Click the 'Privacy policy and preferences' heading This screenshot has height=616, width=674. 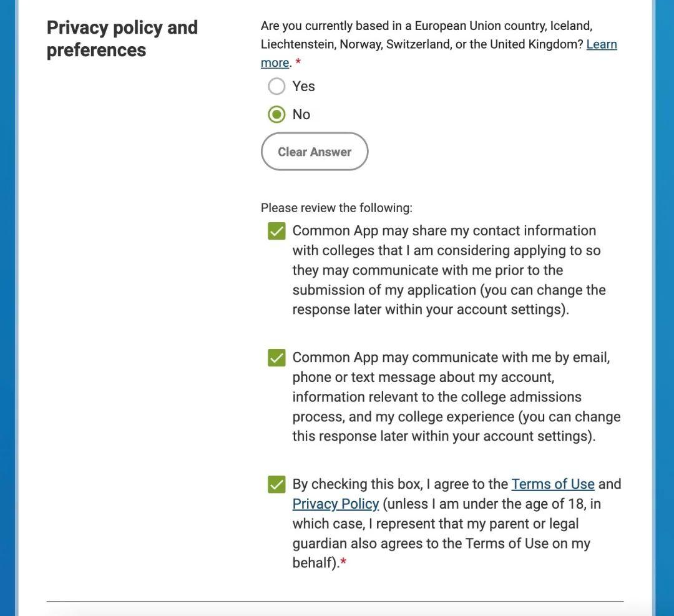tap(122, 39)
